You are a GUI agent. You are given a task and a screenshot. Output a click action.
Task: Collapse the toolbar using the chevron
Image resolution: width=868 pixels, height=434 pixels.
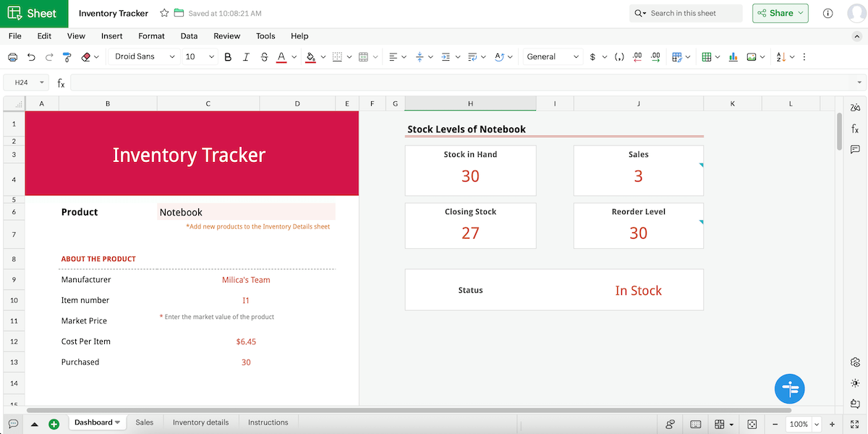tap(856, 35)
